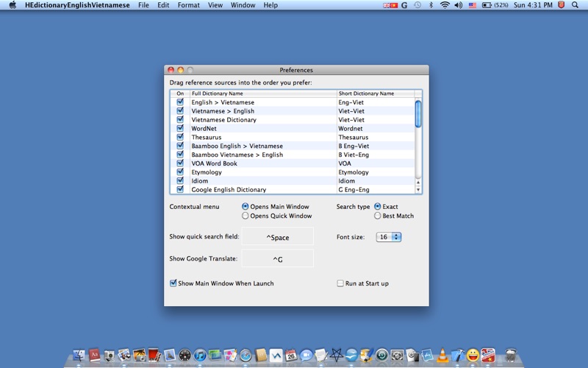Click the Short Dictionary Name column header

(x=376, y=93)
